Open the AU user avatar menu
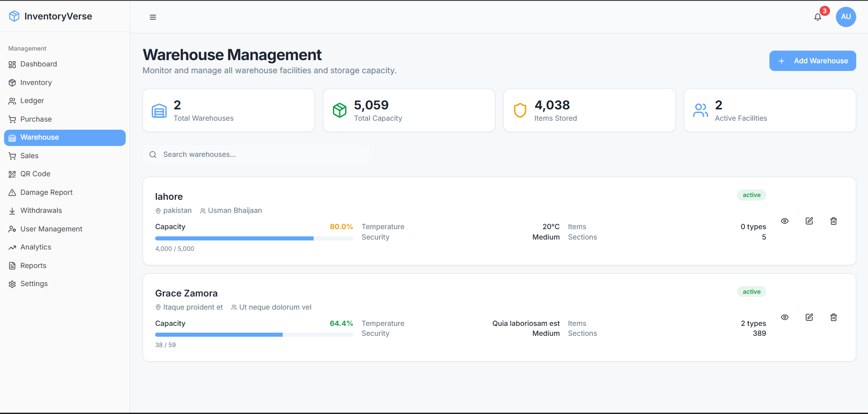 (845, 17)
